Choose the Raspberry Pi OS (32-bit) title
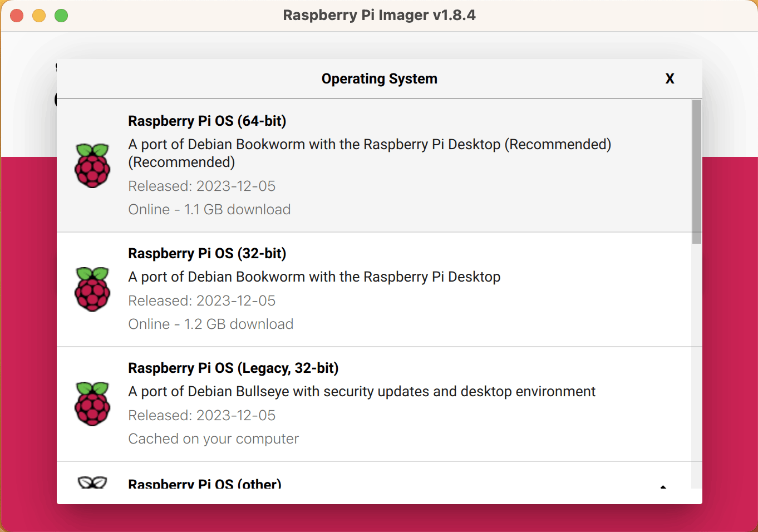This screenshot has height=532, width=758. tap(207, 254)
